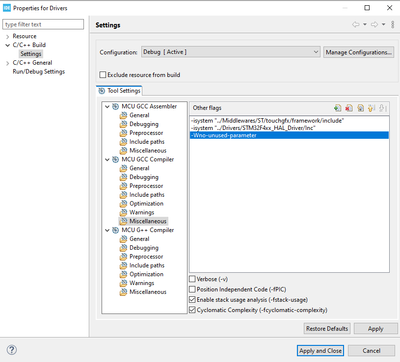The width and height of the screenshot is (400, 362).
Task: Select Debugging under MCU G++ Compiler
Action: 144,248
